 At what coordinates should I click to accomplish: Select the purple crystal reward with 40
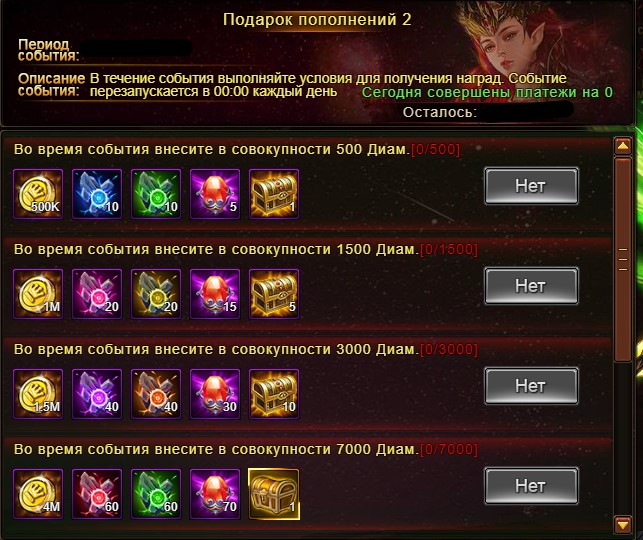97,394
